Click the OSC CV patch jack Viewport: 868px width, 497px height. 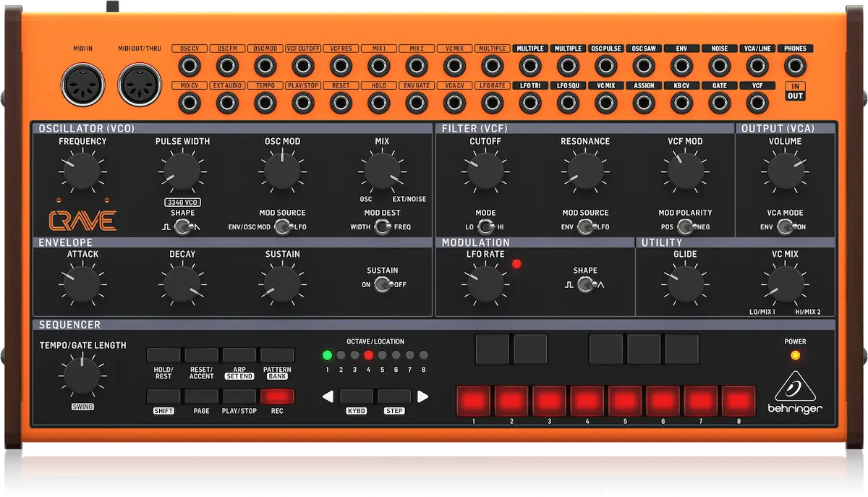click(x=190, y=67)
